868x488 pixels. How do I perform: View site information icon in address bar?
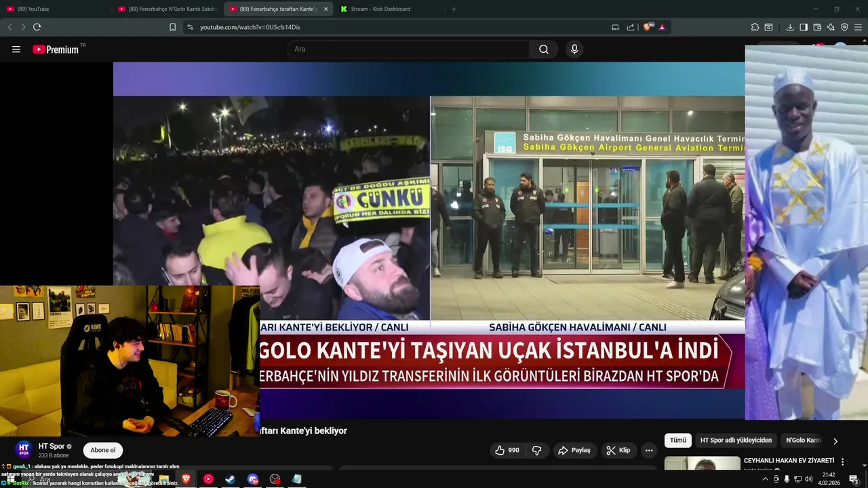pos(191,27)
